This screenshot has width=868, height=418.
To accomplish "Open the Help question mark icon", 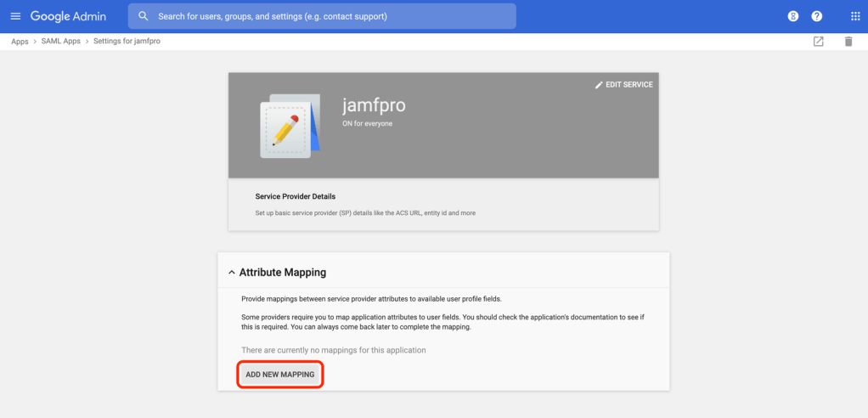I will [816, 16].
